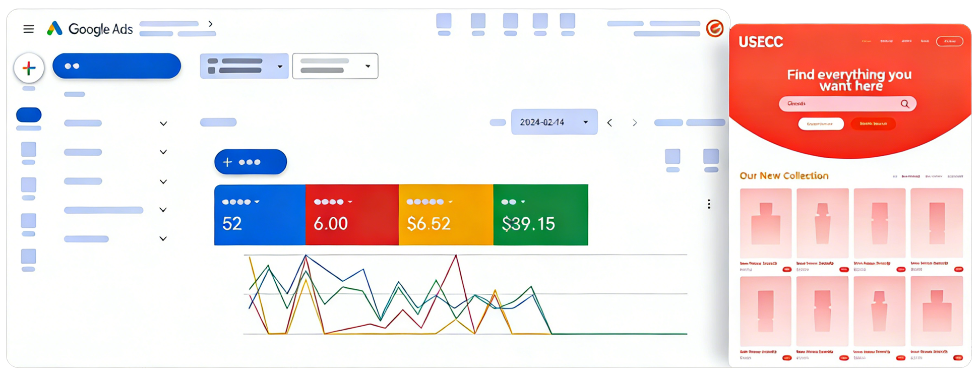Go to the previous date range arrow

pos(610,122)
